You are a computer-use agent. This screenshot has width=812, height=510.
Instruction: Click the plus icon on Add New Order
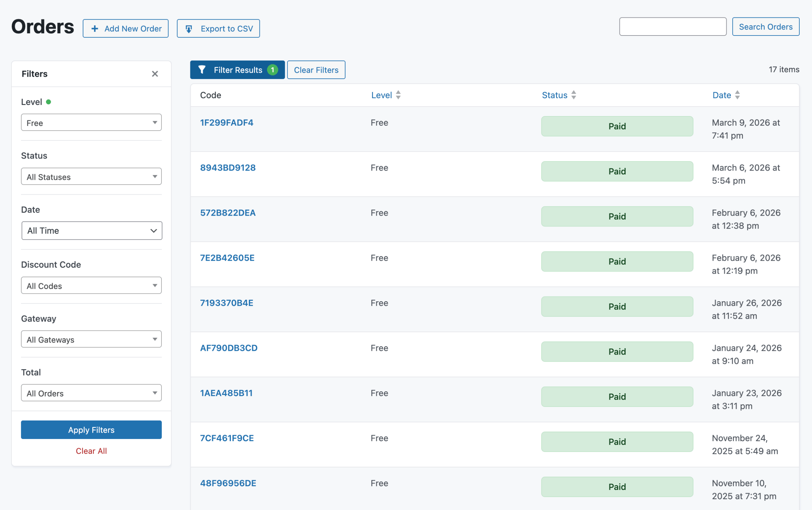point(95,28)
